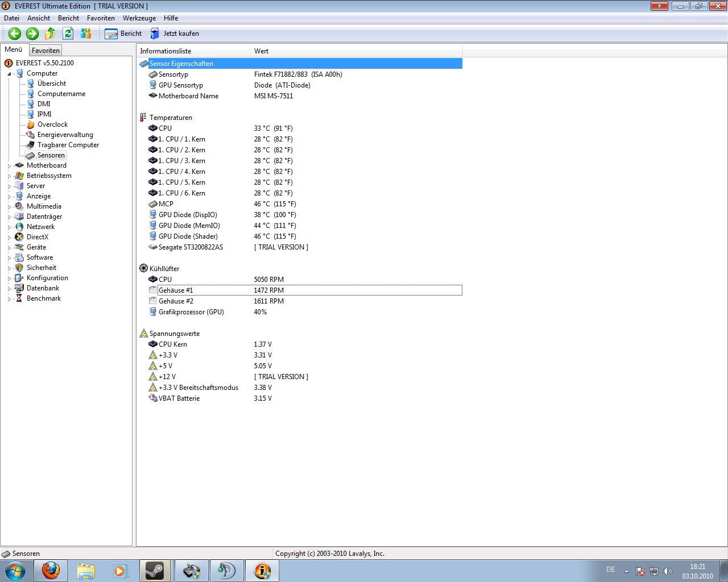Click the Software icon in tree
Image resolution: width=728 pixels, height=582 pixels.
pyautogui.click(x=19, y=257)
